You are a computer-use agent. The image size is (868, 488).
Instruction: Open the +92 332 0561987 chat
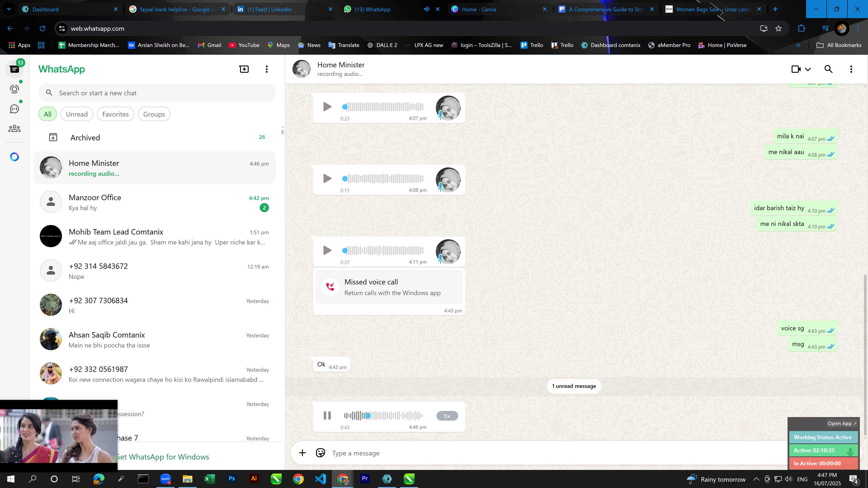pyautogui.click(x=155, y=374)
